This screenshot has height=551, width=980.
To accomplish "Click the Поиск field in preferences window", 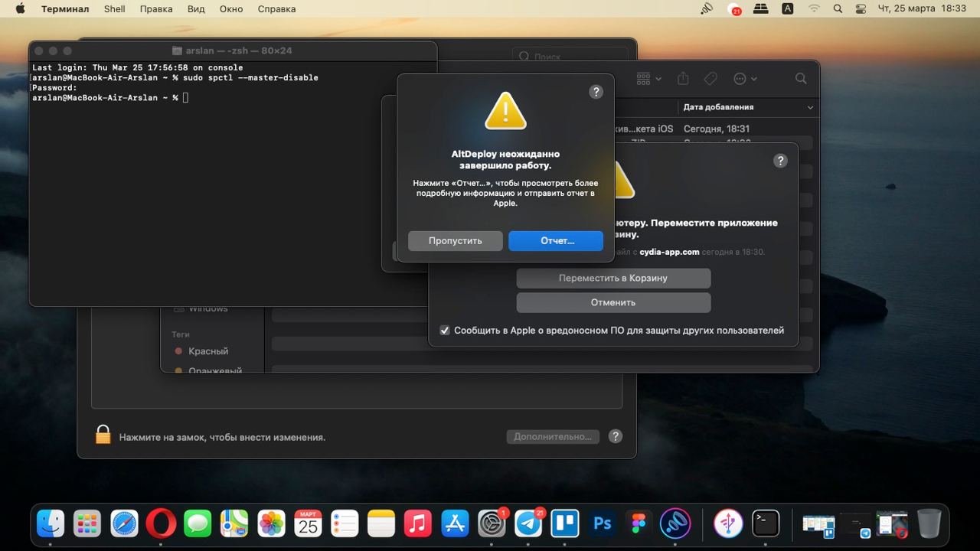I will pos(570,56).
